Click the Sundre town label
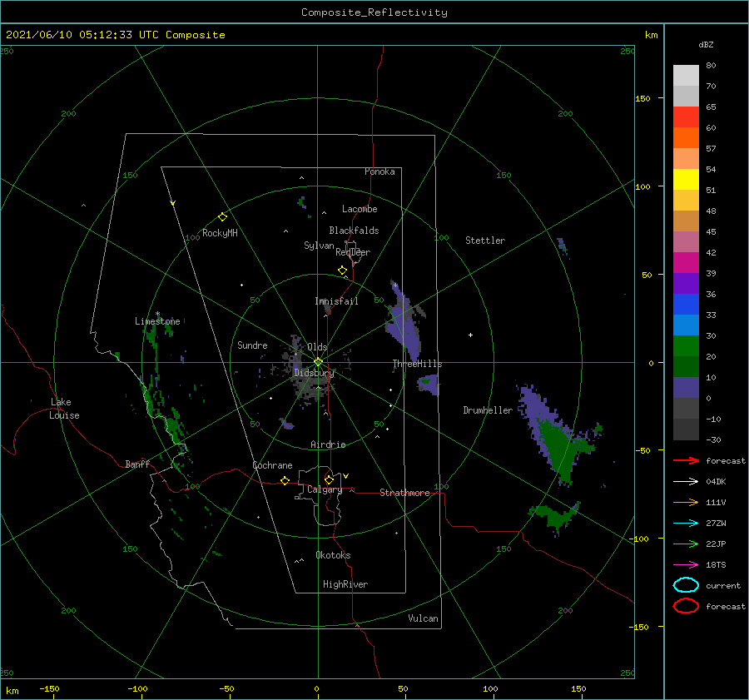The width and height of the screenshot is (749, 700). click(x=252, y=345)
